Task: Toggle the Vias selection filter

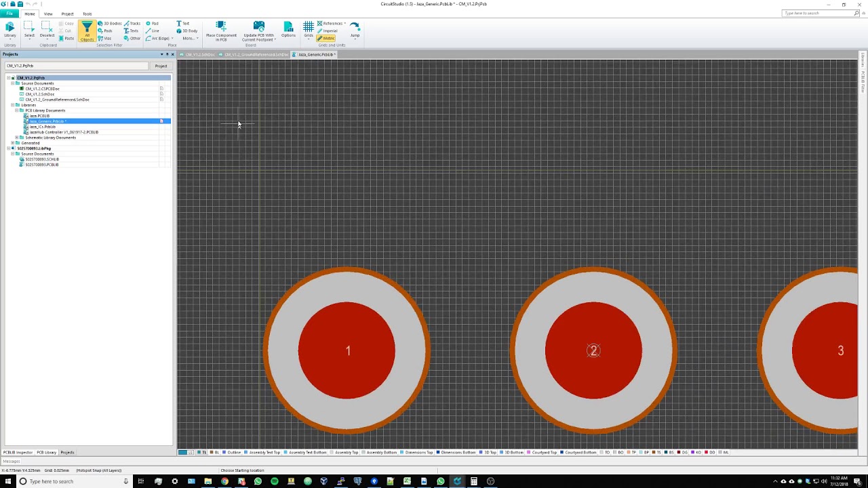Action: tap(104, 39)
